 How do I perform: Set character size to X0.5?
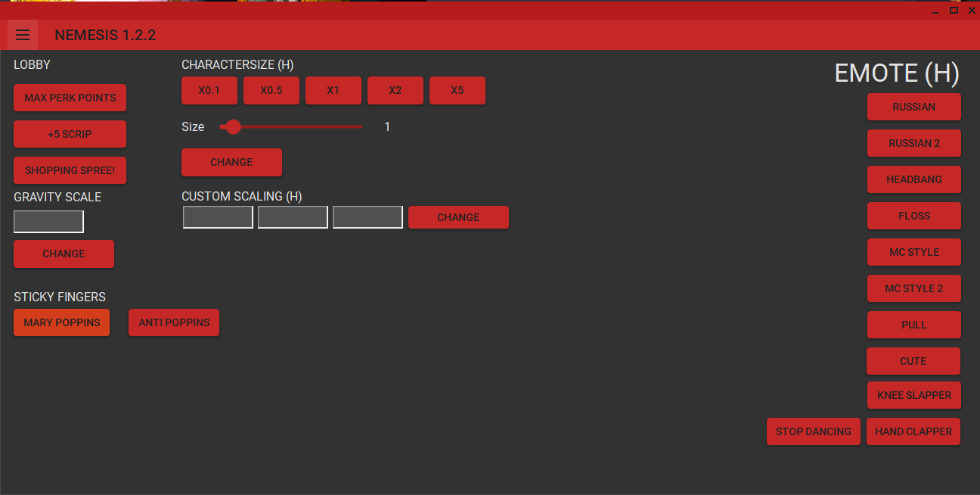point(271,90)
